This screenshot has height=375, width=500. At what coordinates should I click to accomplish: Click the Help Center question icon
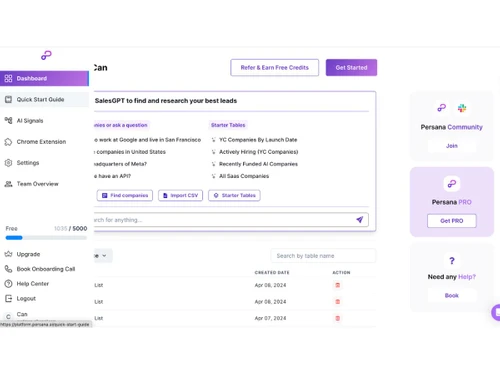click(8, 284)
